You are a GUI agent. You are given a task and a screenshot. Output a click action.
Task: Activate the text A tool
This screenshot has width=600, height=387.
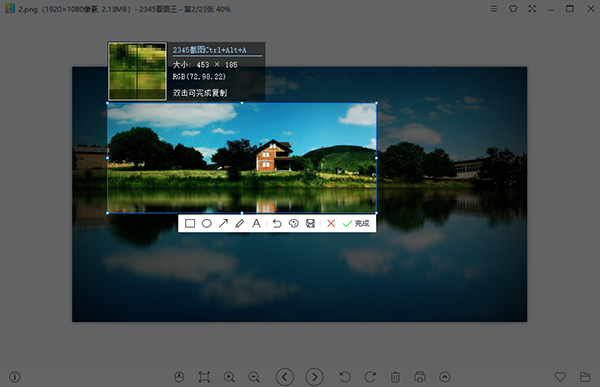point(256,223)
